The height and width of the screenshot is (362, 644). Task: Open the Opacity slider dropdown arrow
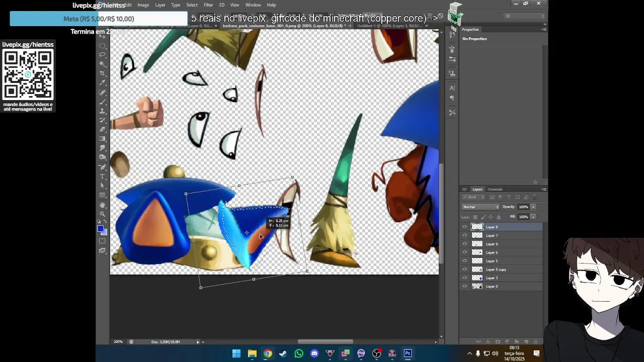pyautogui.click(x=533, y=207)
